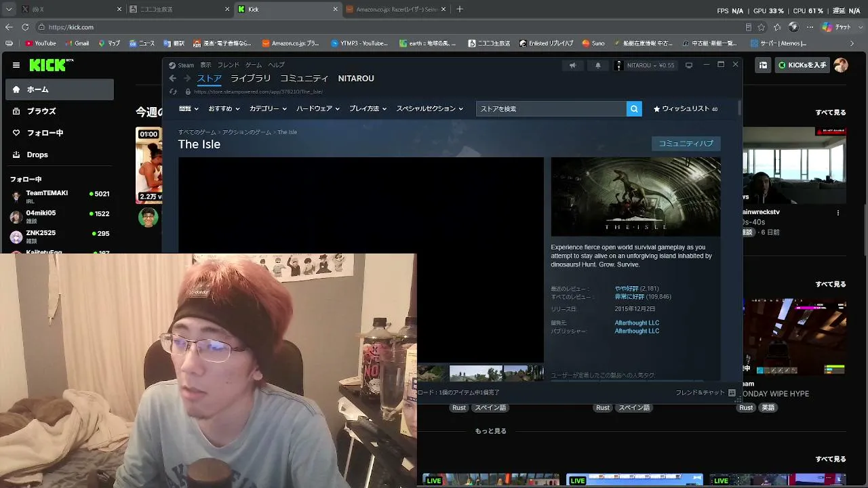Image resolution: width=868 pixels, height=488 pixels.
Task: Switch to Steam ライブラリ tab
Action: tap(250, 79)
